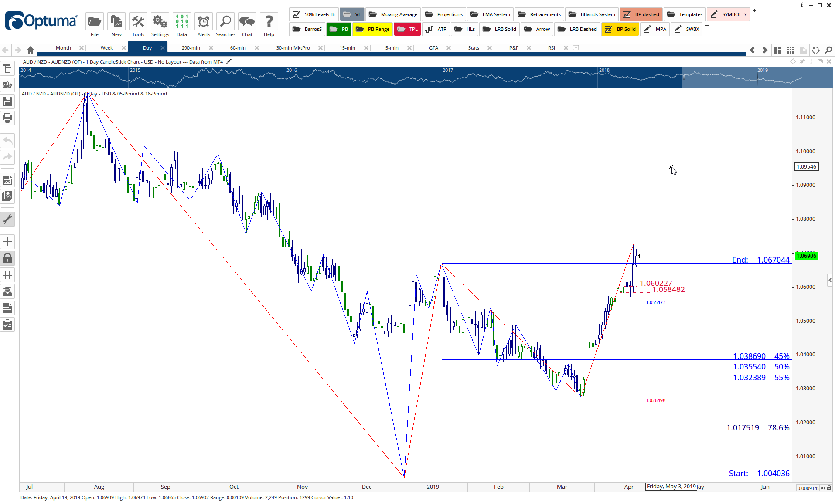This screenshot has width=835, height=504.
Task: Switch to the 30-min MktPro tab
Action: [x=293, y=48]
